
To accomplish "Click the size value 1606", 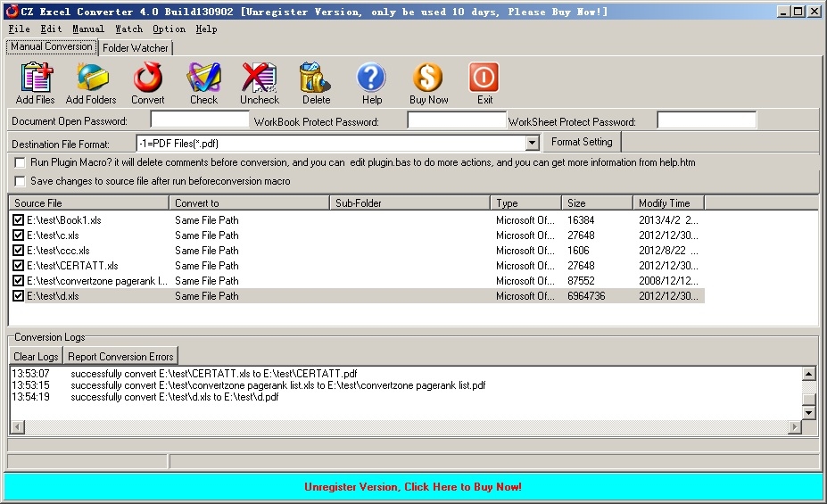I will (578, 251).
